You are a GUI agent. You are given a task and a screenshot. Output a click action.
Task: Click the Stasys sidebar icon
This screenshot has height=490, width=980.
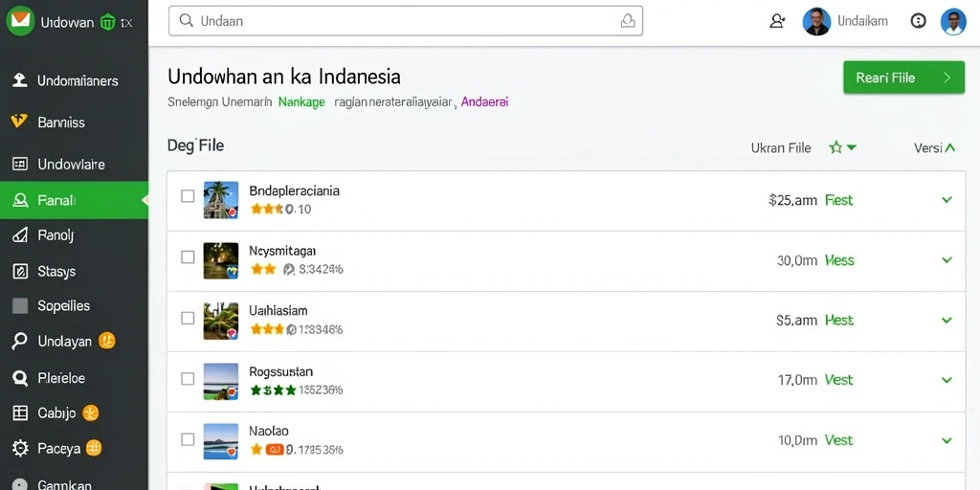20,271
